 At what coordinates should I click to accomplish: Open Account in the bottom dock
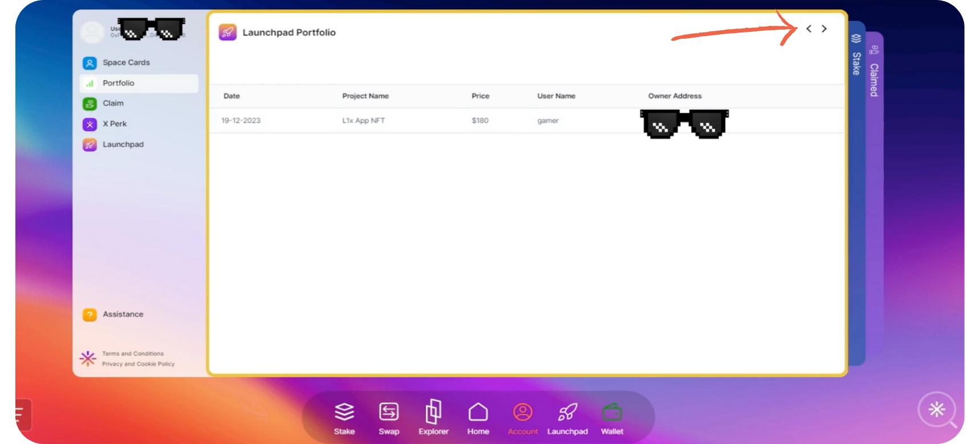click(522, 418)
